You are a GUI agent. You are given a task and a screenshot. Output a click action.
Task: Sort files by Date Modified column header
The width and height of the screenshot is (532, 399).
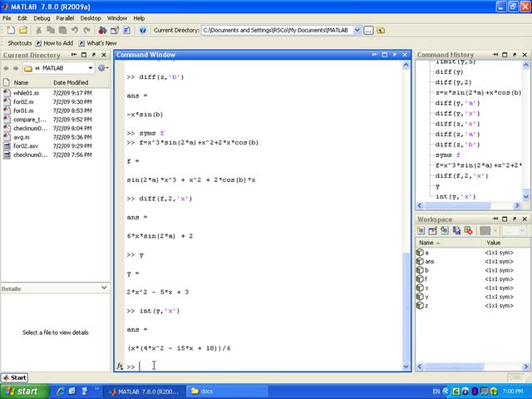click(x=71, y=82)
